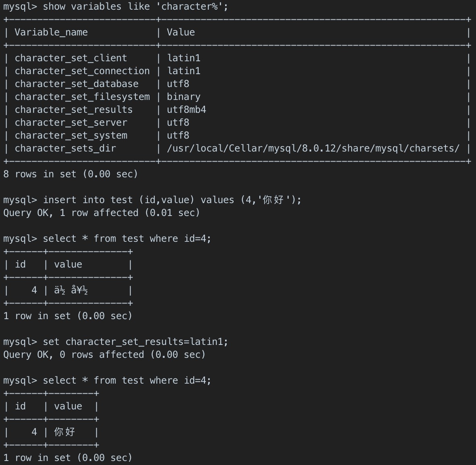Click the utf8mb4 value
This screenshot has height=465, width=476.
click(186, 110)
